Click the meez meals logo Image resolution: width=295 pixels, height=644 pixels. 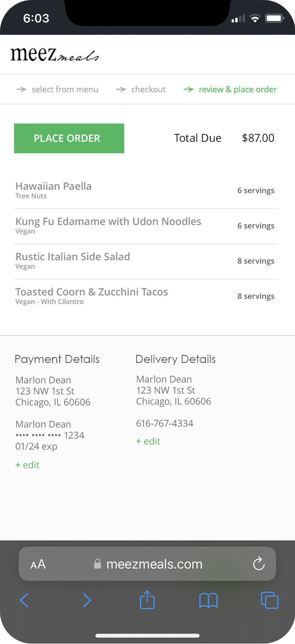pos(55,55)
